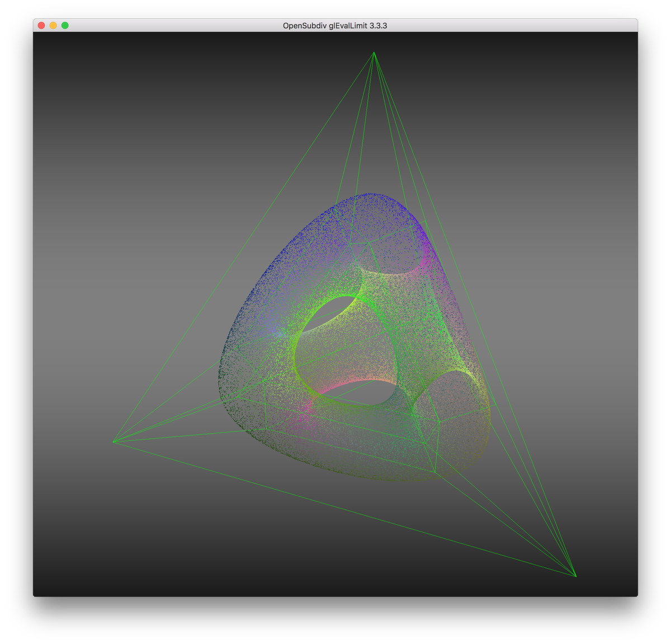Click the yellow minimize traffic-light button
The image size is (671, 644).
pyautogui.click(x=54, y=25)
